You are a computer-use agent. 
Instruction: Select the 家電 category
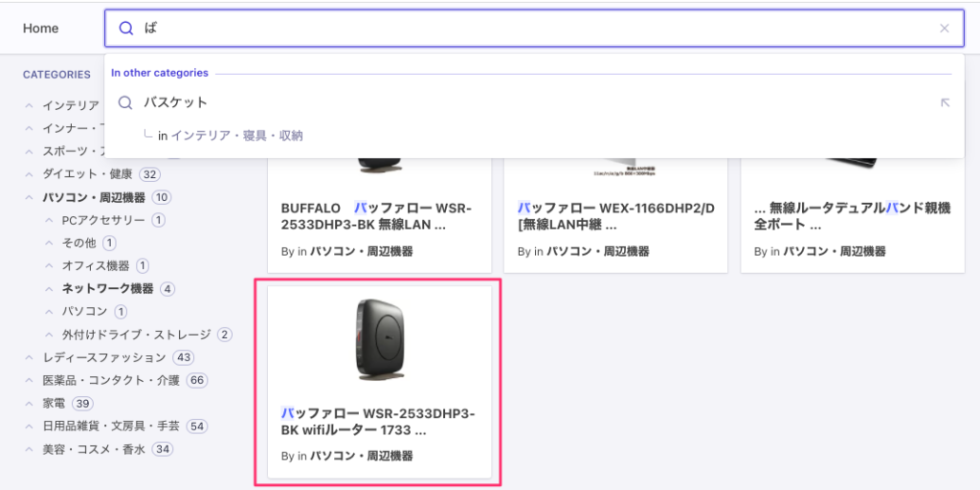54,403
